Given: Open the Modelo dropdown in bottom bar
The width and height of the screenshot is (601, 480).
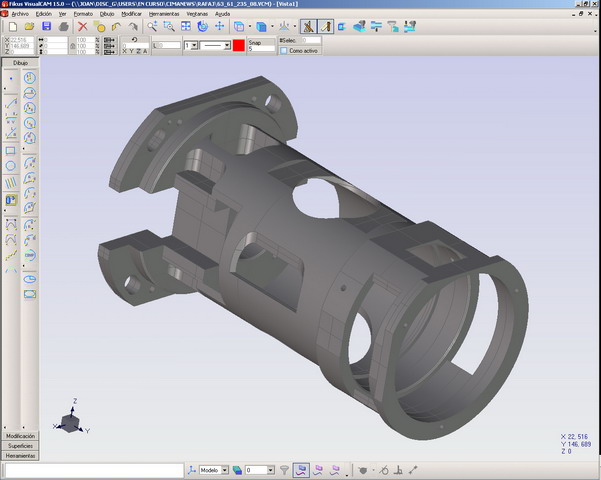Looking at the screenshot, I should tap(223, 469).
